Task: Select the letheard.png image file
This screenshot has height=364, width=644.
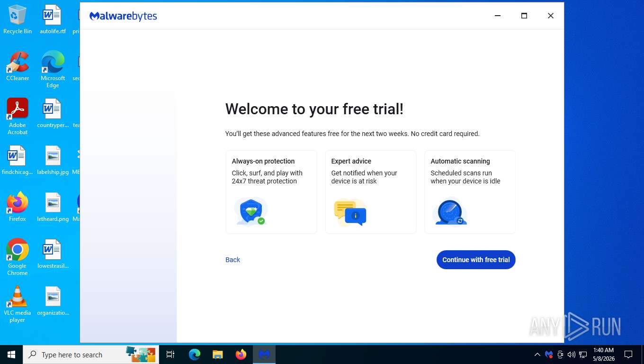Action: 53,207
